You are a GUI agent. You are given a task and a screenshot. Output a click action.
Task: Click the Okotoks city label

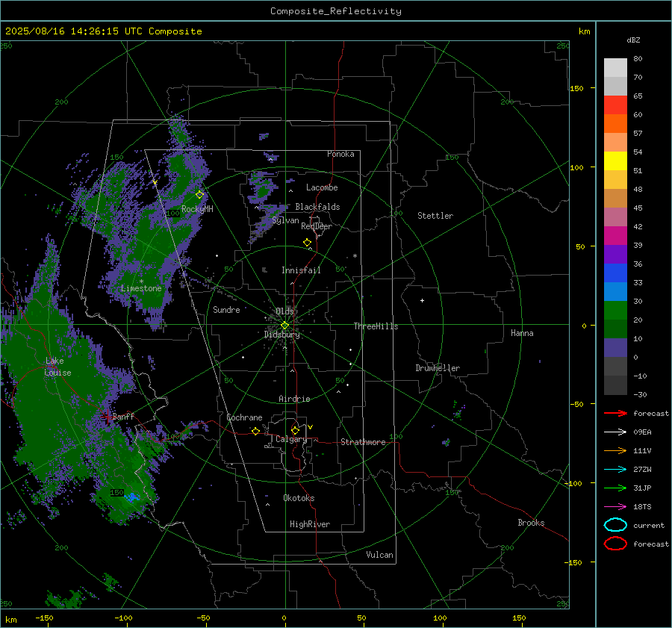click(x=299, y=498)
